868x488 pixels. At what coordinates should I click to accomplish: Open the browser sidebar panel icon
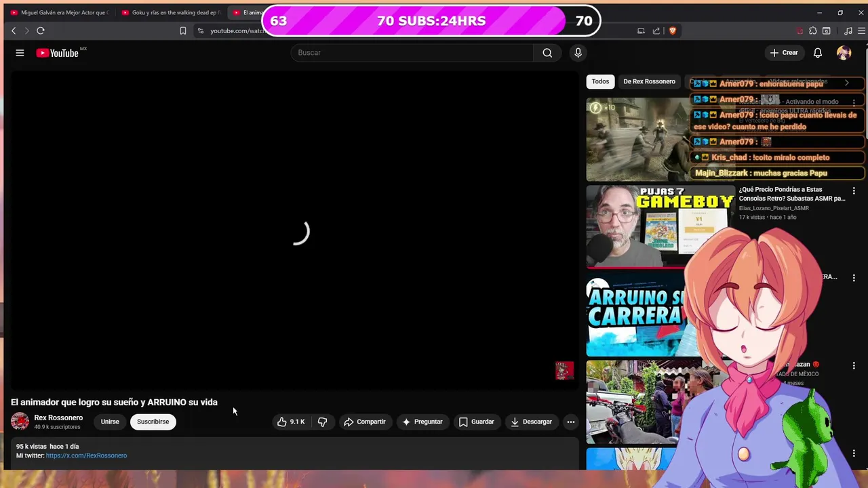827,30
